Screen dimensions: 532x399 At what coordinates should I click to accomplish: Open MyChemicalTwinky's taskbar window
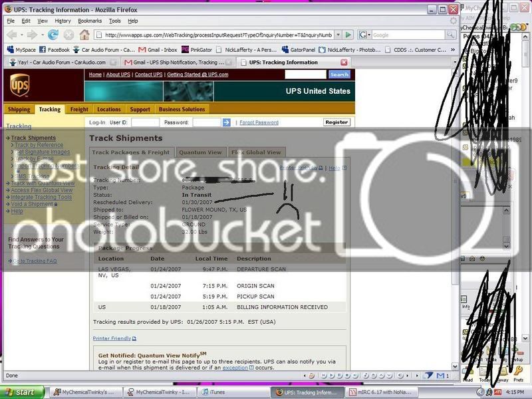[86, 392]
